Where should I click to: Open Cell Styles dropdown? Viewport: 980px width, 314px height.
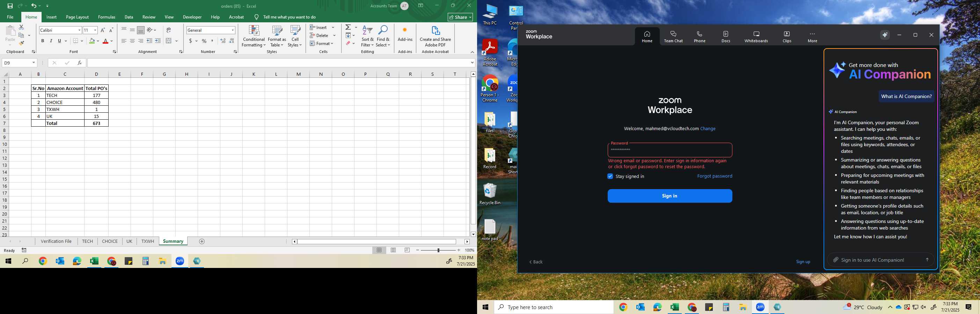(x=295, y=37)
